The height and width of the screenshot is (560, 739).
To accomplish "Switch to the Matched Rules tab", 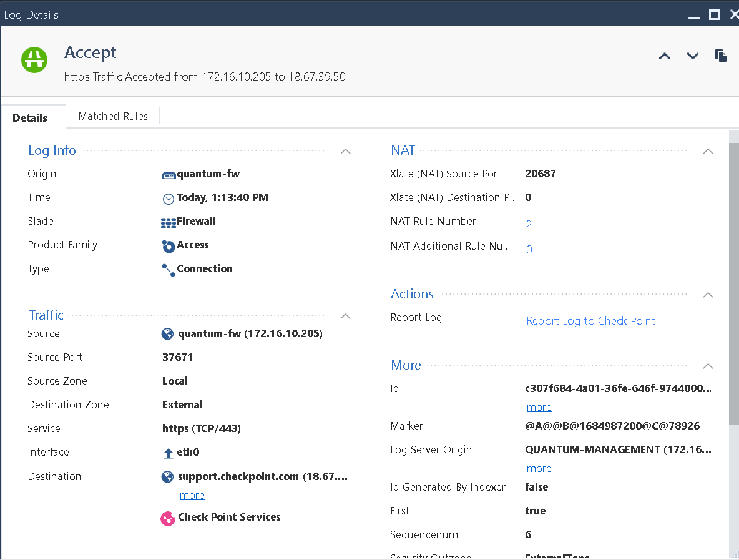I will point(113,116).
